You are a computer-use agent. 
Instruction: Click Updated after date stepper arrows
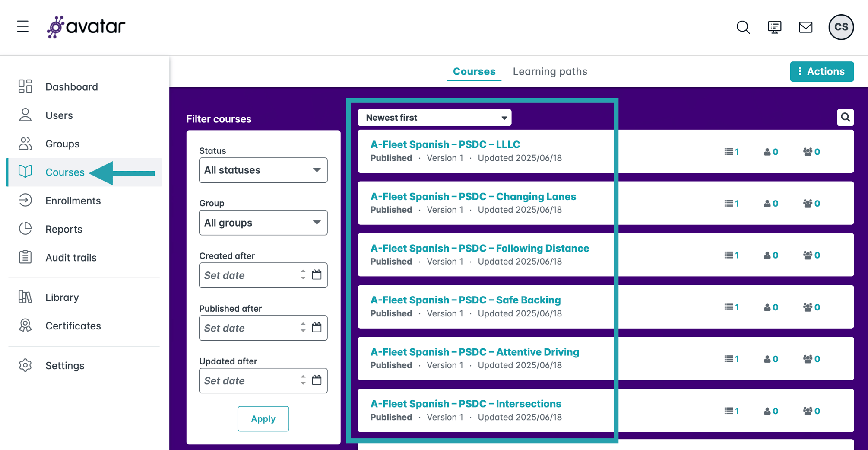click(303, 380)
